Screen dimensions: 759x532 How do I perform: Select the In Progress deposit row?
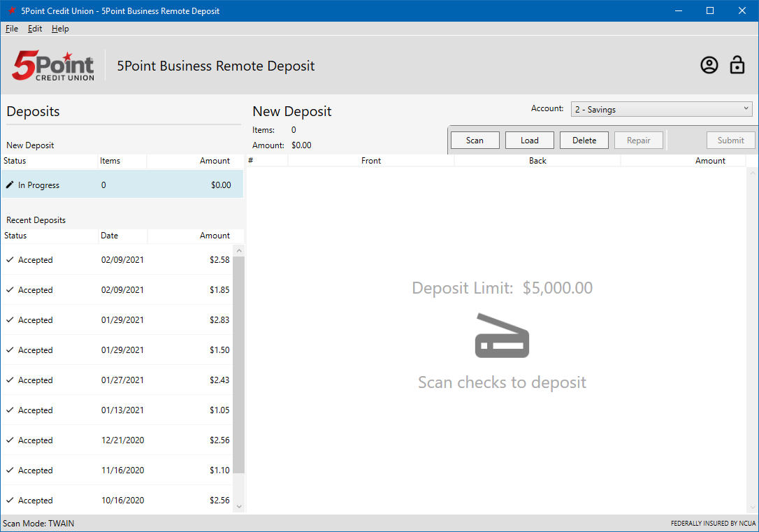(x=122, y=185)
